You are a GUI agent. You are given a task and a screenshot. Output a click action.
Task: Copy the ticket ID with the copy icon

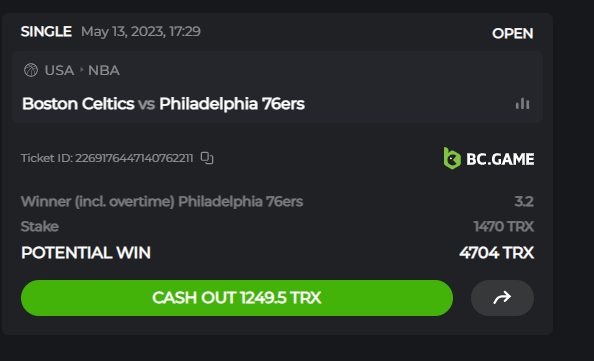click(x=207, y=158)
